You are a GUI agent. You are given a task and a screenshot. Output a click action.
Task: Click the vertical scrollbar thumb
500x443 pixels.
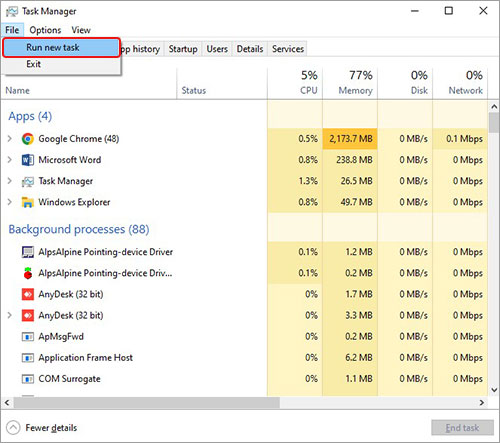(494, 123)
